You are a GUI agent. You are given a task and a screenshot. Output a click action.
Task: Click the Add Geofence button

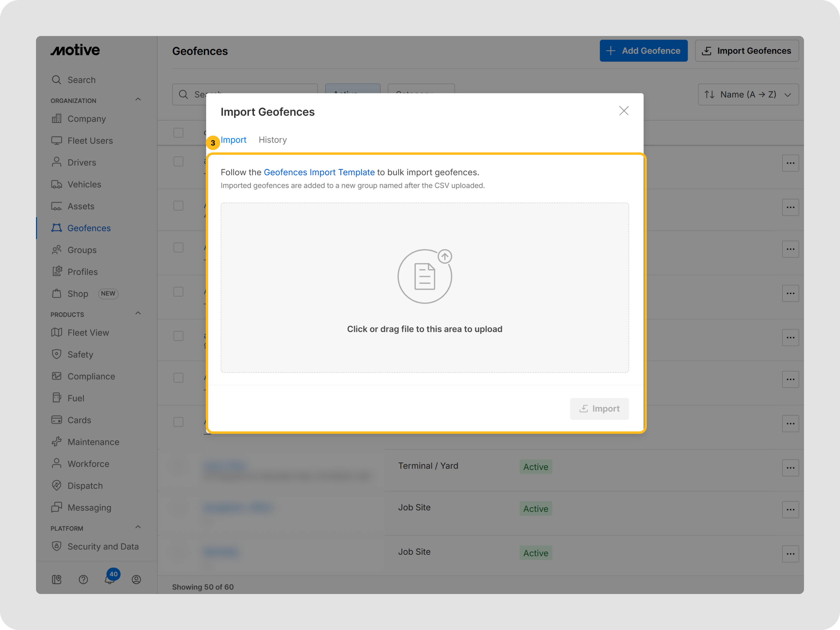point(643,51)
